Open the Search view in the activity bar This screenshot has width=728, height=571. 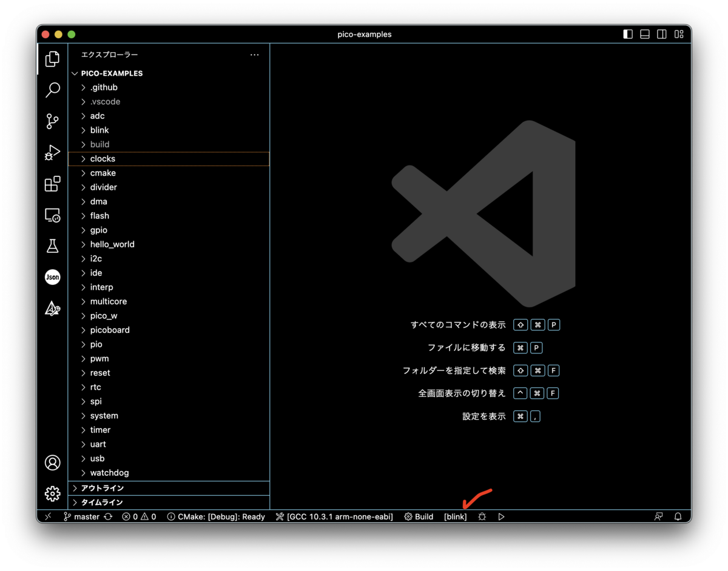pyautogui.click(x=53, y=90)
